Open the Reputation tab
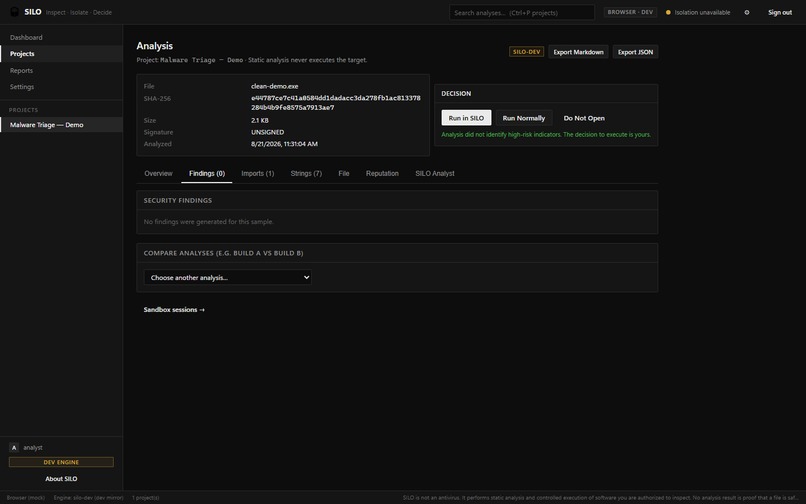The image size is (806, 504). tap(382, 173)
